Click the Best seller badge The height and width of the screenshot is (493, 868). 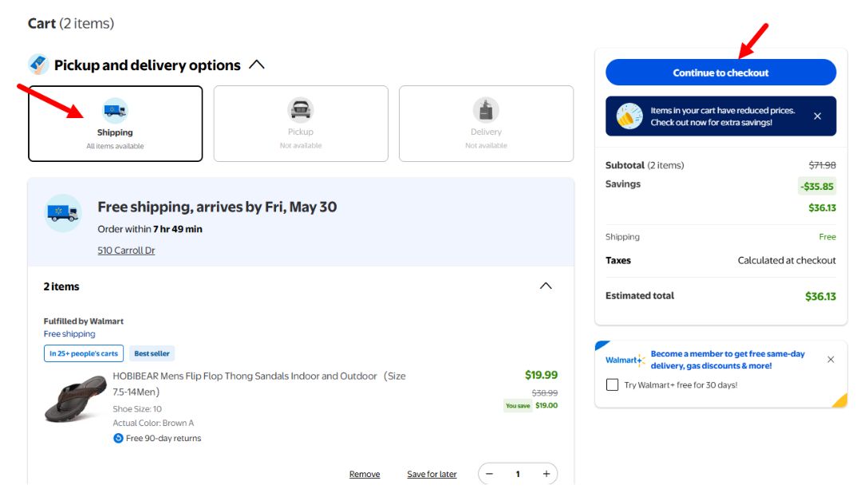(x=152, y=353)
